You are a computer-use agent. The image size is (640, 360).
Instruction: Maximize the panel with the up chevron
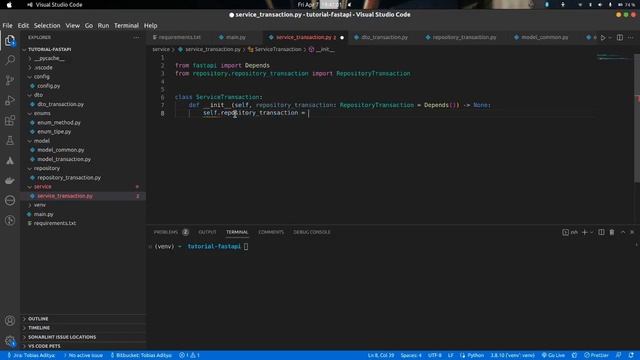(x=623, y=232)
